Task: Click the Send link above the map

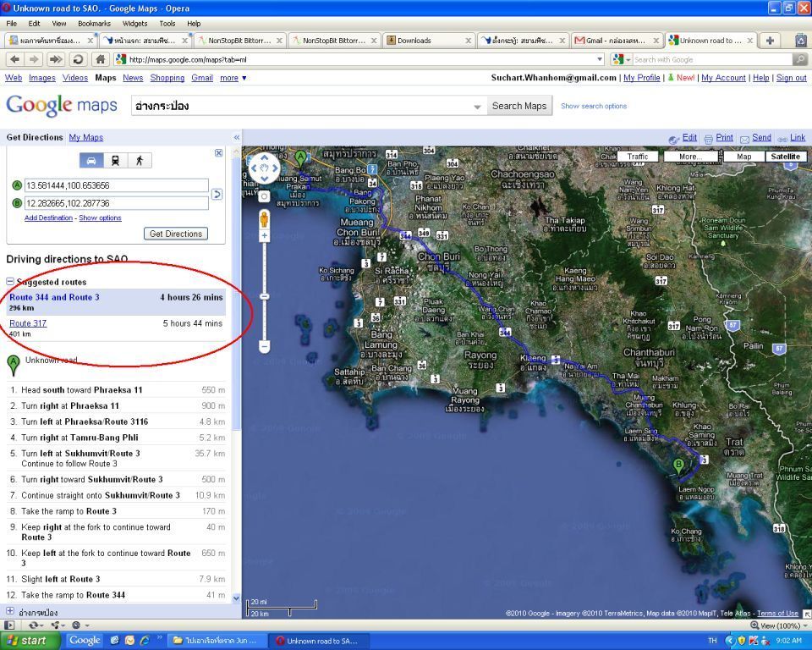Action: pyautogui.click(x=761, y=137)
